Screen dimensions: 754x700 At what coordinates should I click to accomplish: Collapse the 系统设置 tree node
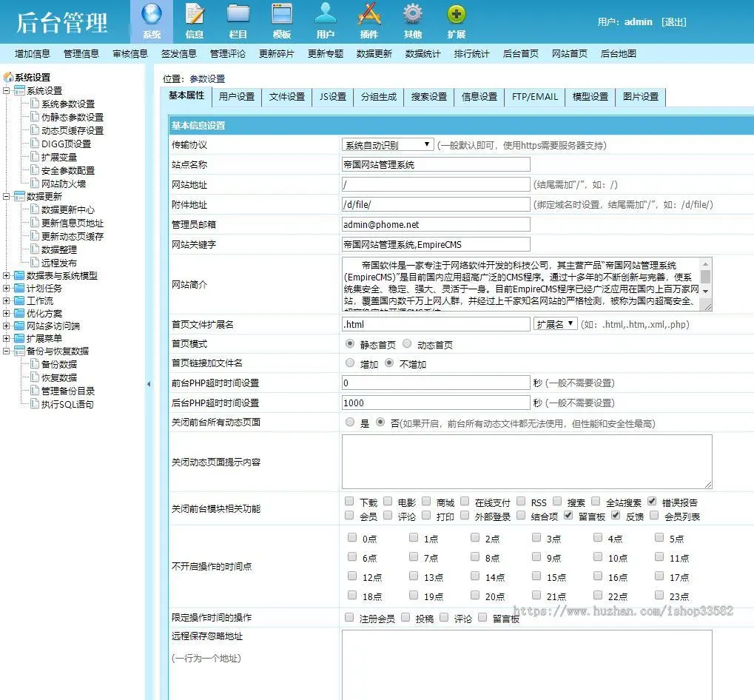tap(6, 90)
